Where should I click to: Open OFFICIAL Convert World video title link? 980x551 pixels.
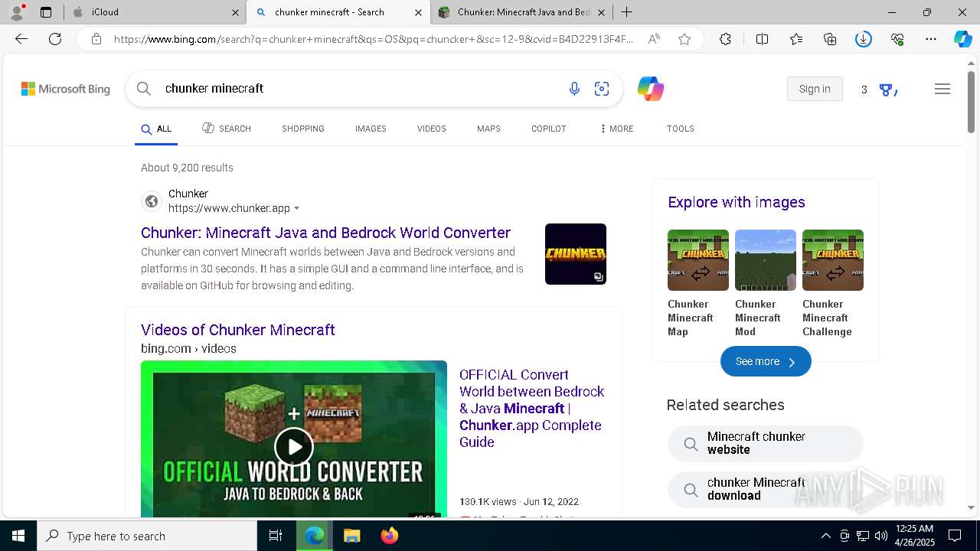tap(532, 408)
